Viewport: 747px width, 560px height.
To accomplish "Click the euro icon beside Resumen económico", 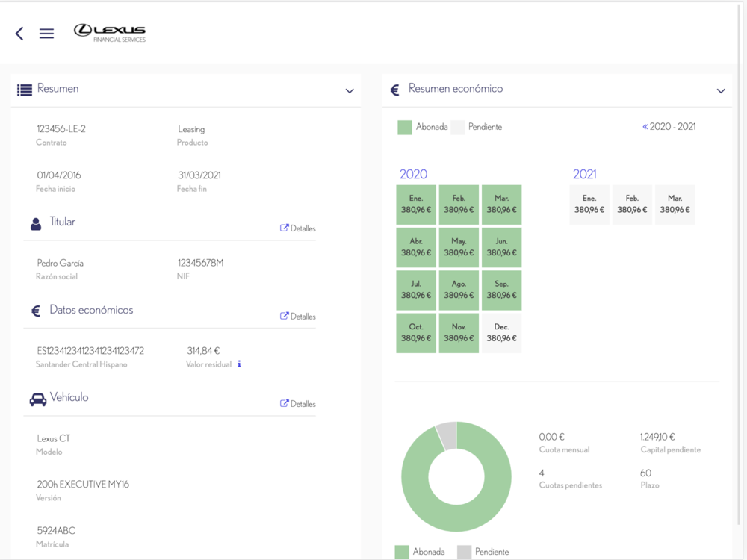I will pyautogui.click(x=395, y=90).
